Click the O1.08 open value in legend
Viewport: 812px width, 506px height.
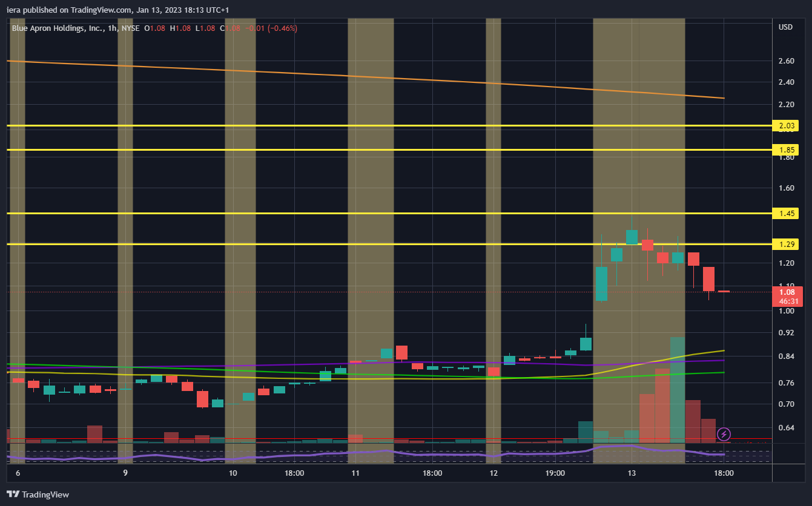pyautogui.click(x=154, y=28)
